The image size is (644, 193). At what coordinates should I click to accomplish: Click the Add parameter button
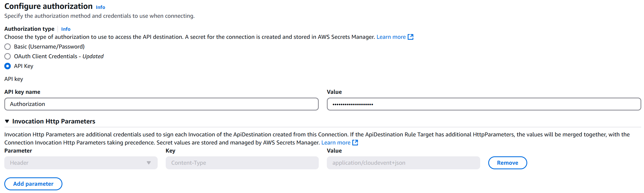click(x=33, y=184)
